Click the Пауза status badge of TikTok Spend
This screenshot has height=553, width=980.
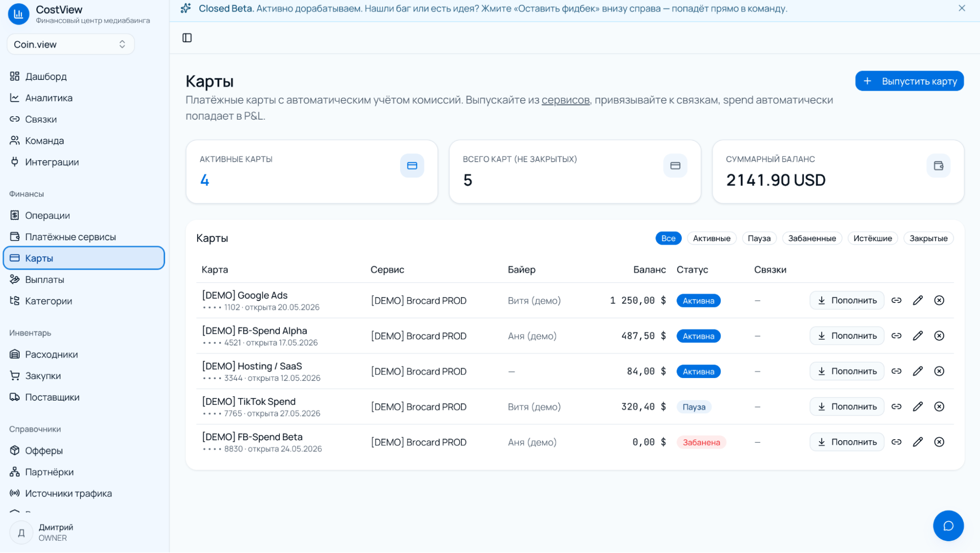[x=694, y=407]
